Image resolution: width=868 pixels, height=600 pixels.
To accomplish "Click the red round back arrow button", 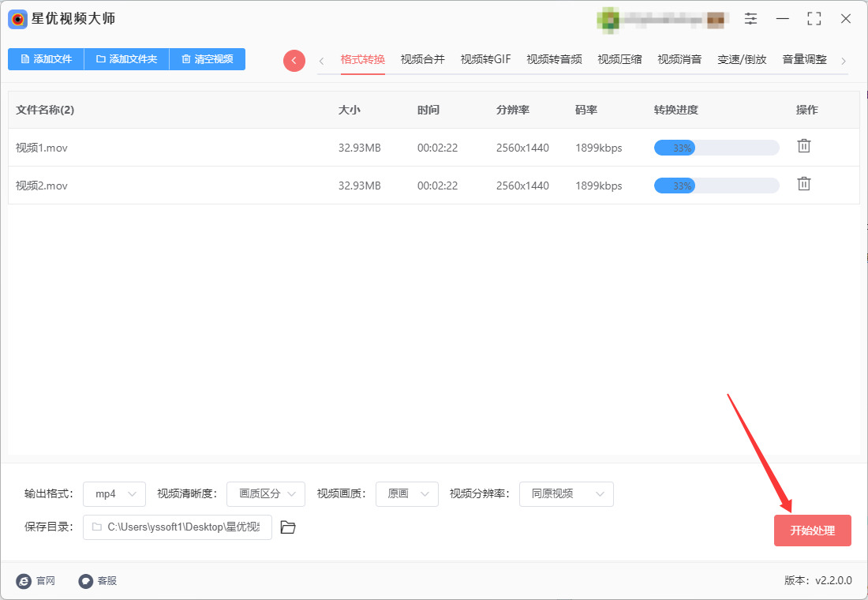I will coord(294,60).
